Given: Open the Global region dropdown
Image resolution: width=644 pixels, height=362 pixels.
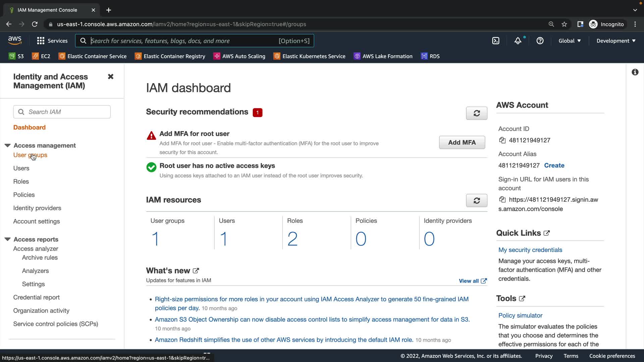Looking at the screenshot, I should click(570, 41).
